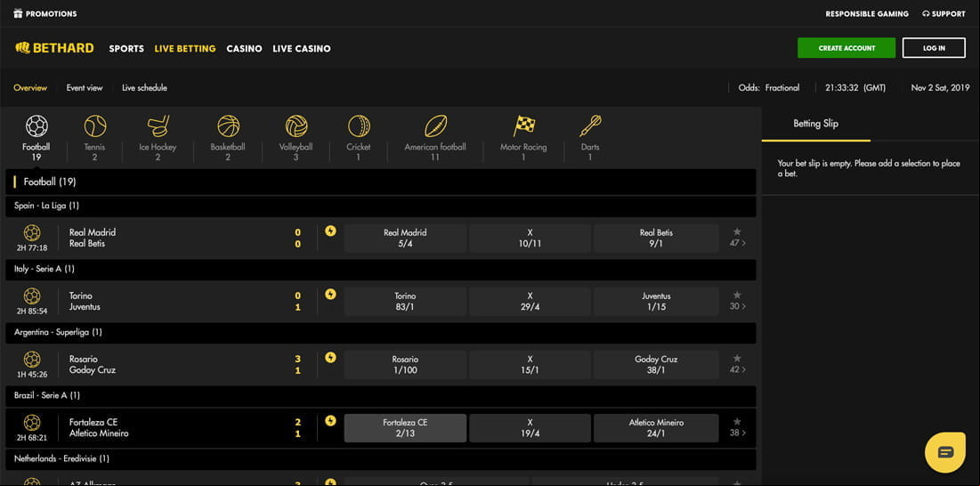The width and height of the screenshot is (980, 486).
Task: Open the Support link
Action: (944, 13)
